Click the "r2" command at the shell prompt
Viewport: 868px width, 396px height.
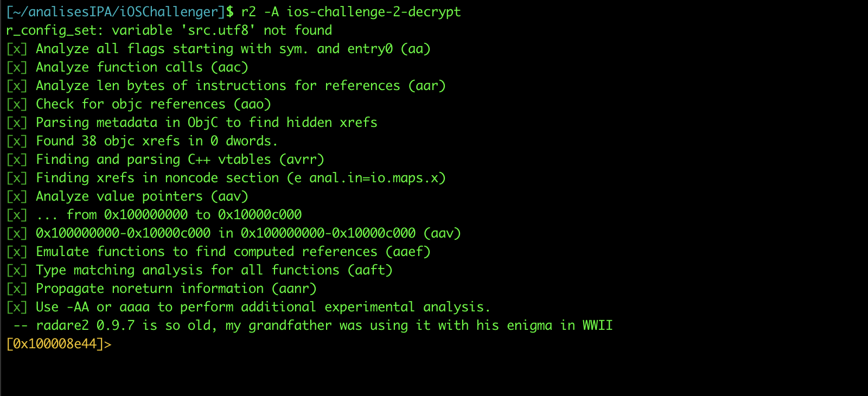[248, 12]
